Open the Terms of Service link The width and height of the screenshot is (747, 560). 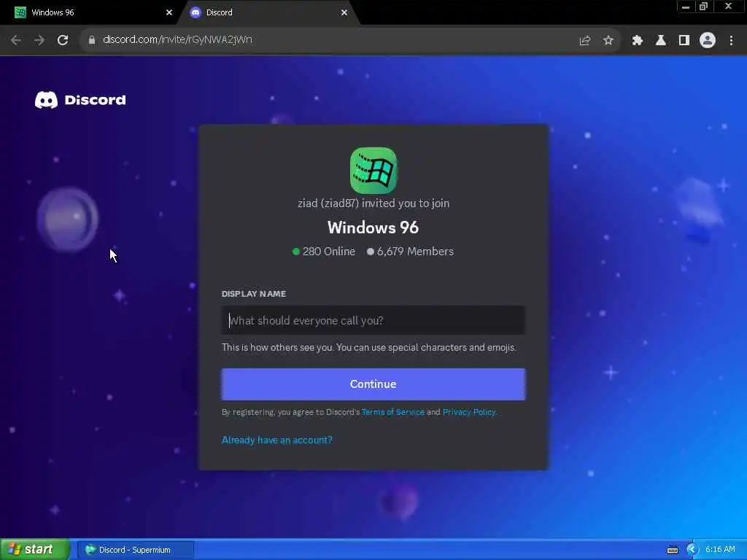coord(393,412)
